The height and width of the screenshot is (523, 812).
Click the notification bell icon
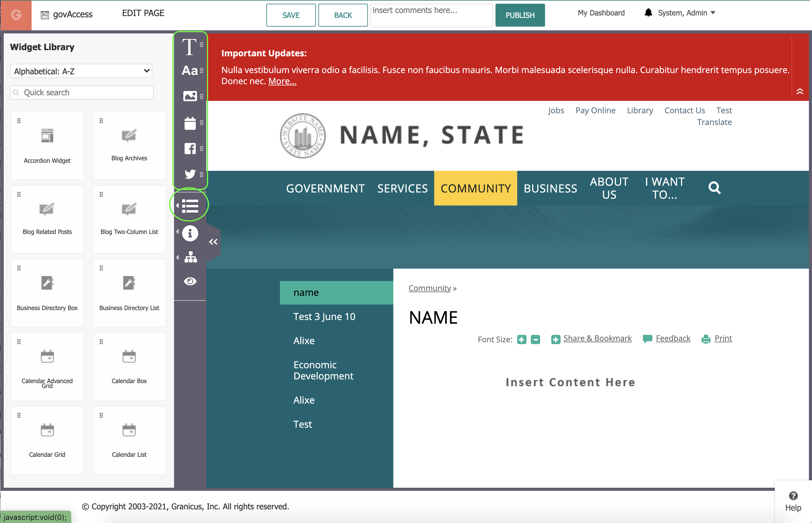(648, 13)
